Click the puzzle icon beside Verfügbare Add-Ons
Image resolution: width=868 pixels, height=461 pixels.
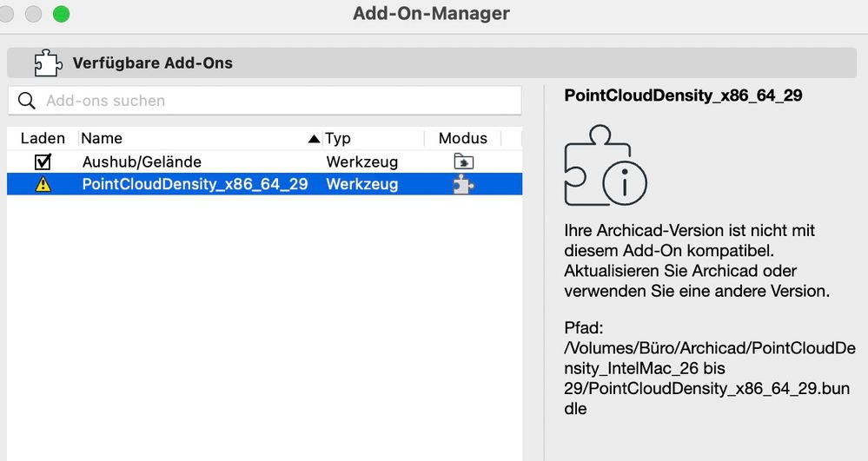point(48,63)
